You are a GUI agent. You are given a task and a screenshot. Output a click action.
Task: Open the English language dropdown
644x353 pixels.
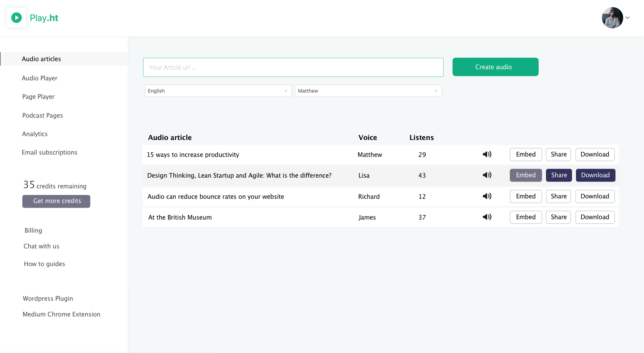(217, 91)
